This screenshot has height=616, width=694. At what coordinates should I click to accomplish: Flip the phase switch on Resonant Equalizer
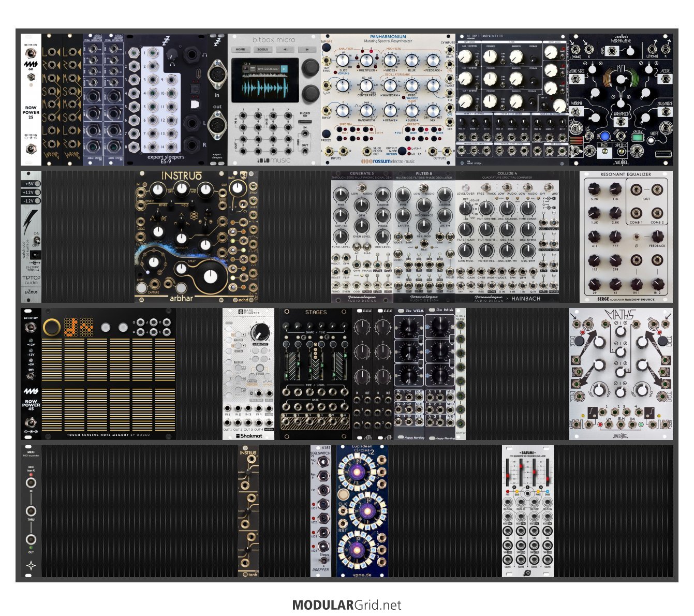[636, 237]
